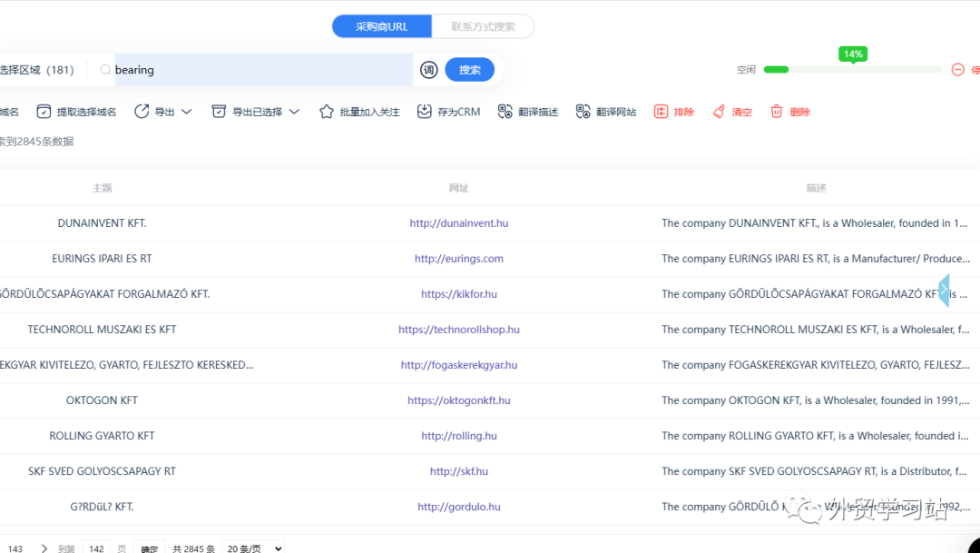Click the 空闲 status label

pyautogui.click(x=746, y=69)
